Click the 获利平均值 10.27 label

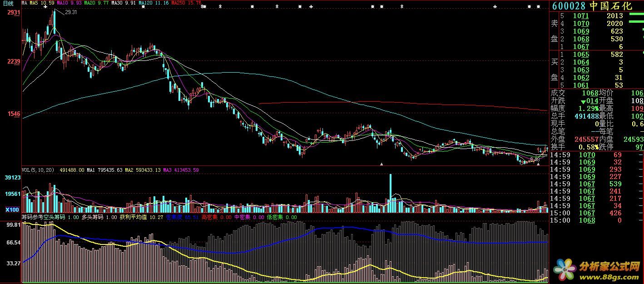[x=141, y=217]
